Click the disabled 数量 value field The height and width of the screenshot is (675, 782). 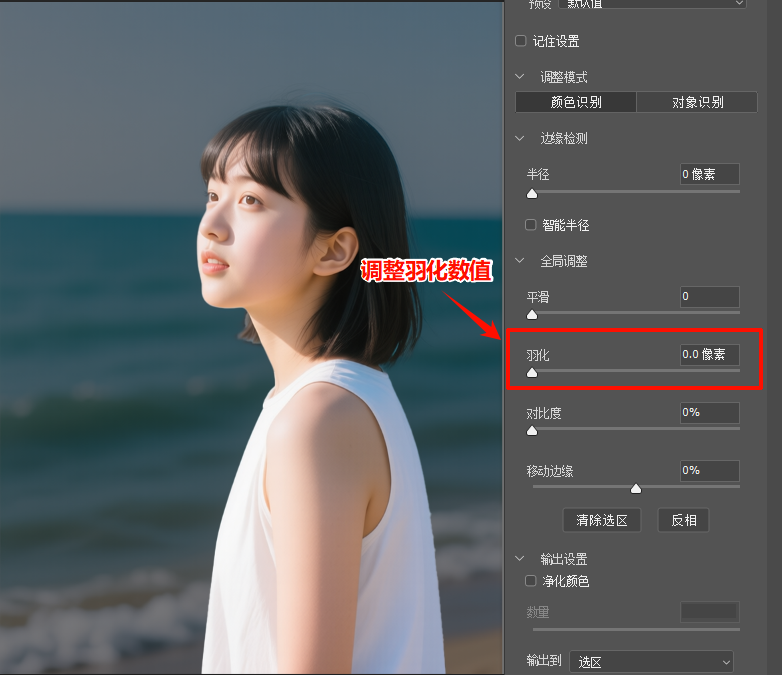(x=710, y=612)
